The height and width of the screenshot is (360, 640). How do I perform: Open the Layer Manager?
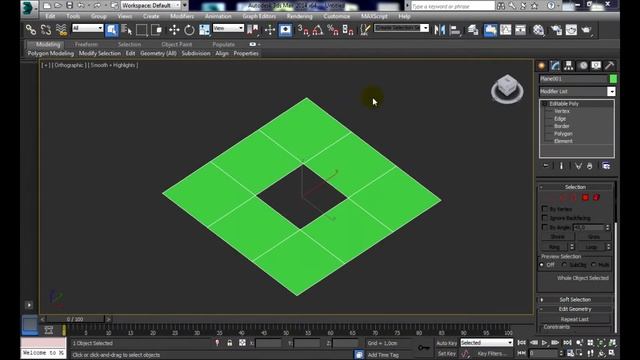tap(473, 30)
